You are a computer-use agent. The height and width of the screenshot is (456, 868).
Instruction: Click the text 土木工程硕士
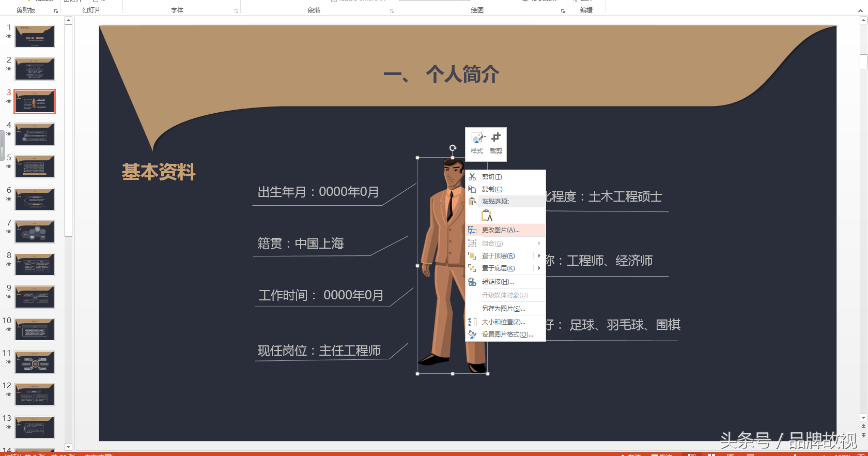(625, 196)
